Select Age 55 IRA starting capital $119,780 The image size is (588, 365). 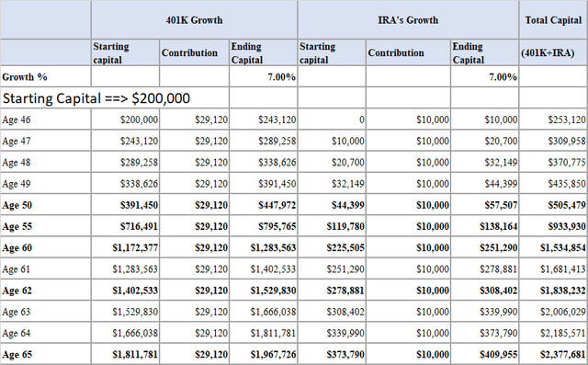(x=332, y=226)
